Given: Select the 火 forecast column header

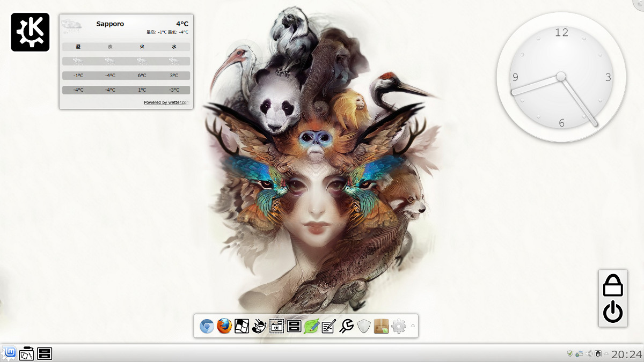Looking at the screenshot, I should (142, 47).
